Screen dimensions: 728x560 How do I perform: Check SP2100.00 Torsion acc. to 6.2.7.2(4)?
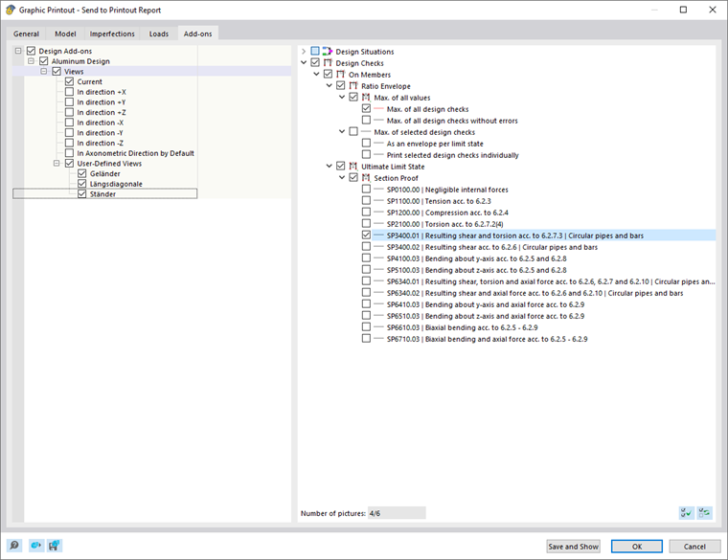pyautogui.click(x=366, y=224)
